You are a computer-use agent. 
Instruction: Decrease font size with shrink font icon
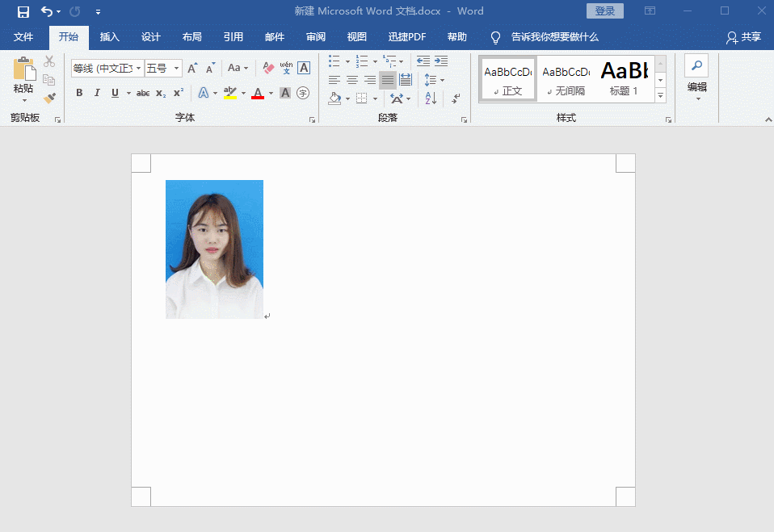coord(210,68)
